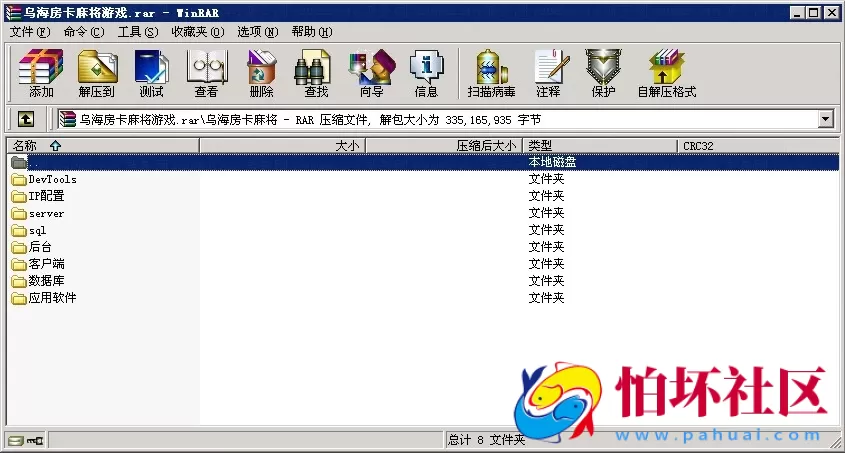
Task: Open the 查看 (View) tool
Action: tap(206, 73)
